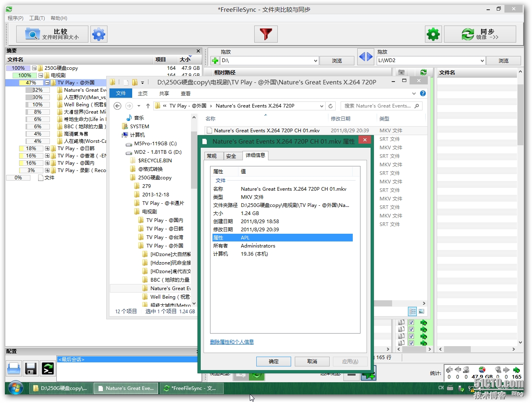Click the 同步 synchronize button
532x407 pixels.
pos(480,34)
